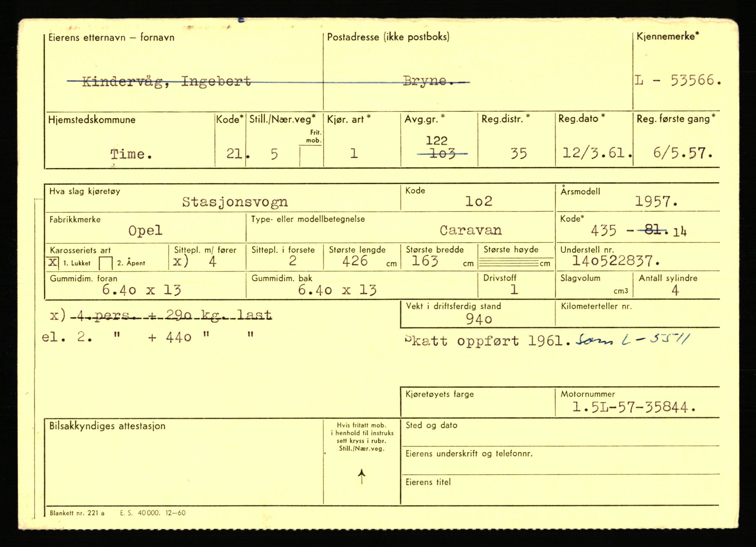
Task: Click the 'Vekt i driftsferdig stand' label
Action: tap(453, 306)
